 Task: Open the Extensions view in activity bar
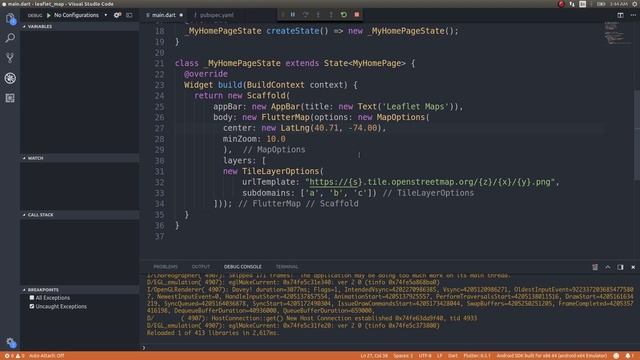tap(10, 98)
